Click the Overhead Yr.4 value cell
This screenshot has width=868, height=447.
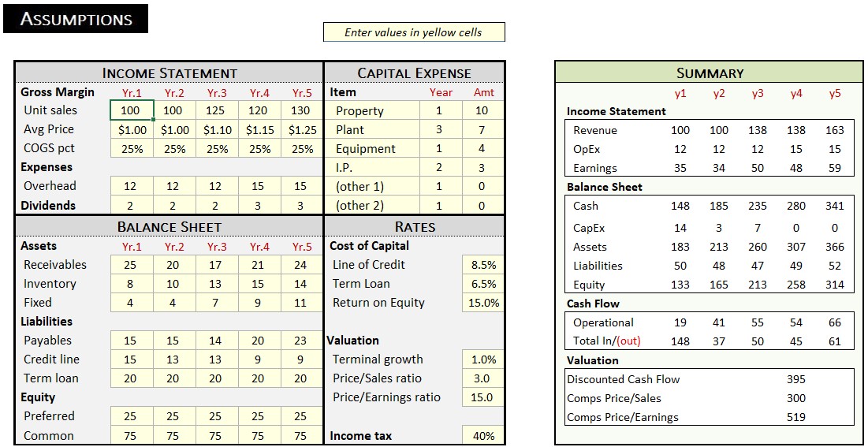point(259,186)
